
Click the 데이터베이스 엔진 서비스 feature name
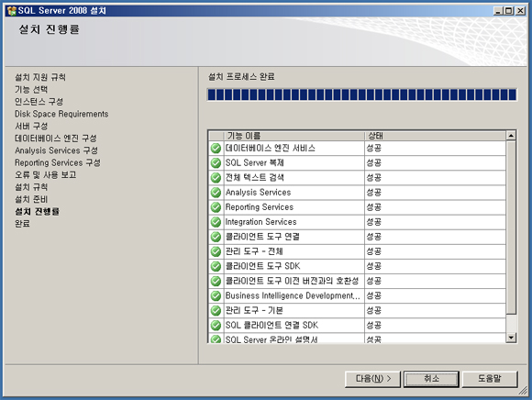(x=271, y=149)
